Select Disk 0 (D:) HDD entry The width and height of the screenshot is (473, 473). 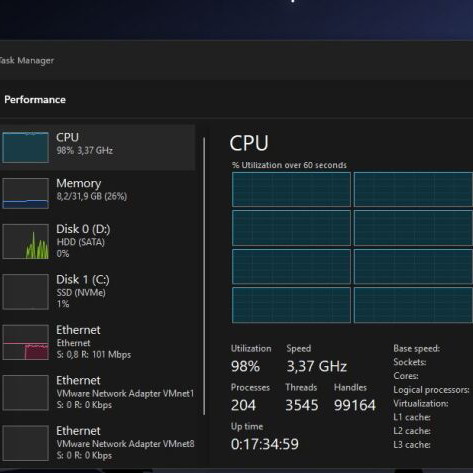click(97, 242)
